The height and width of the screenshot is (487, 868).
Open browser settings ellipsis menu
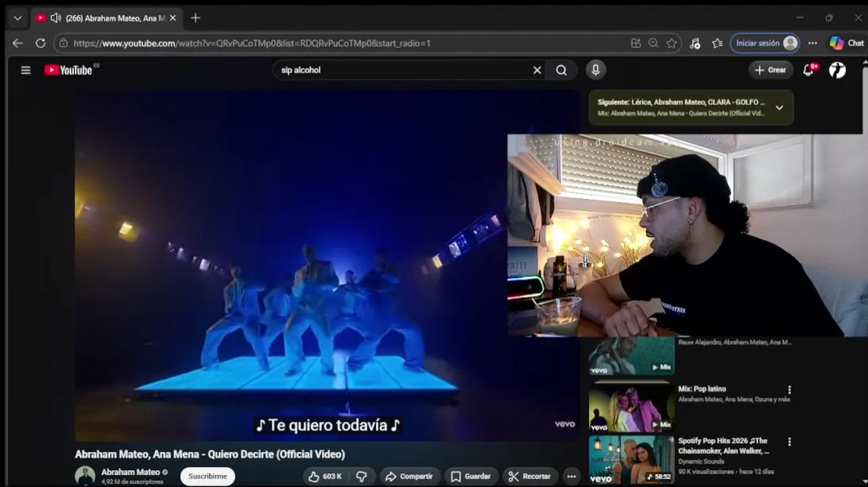(813, 43)
